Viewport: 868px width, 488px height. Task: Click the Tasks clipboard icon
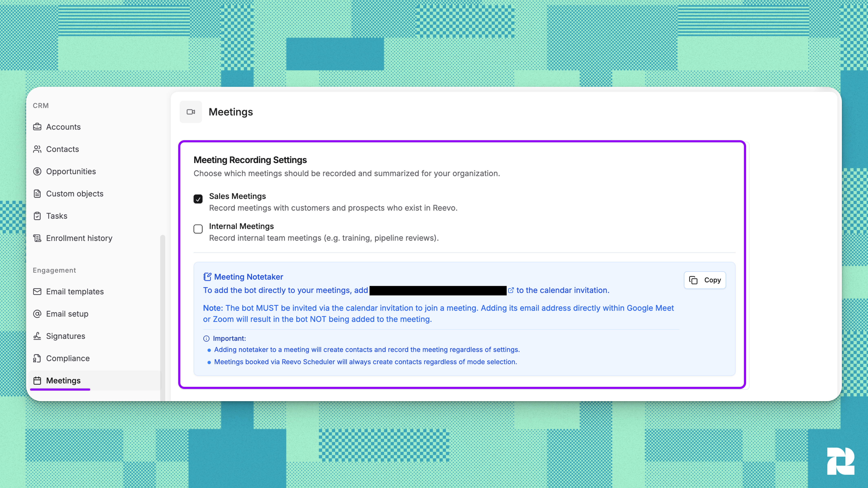tap(37, 216)
